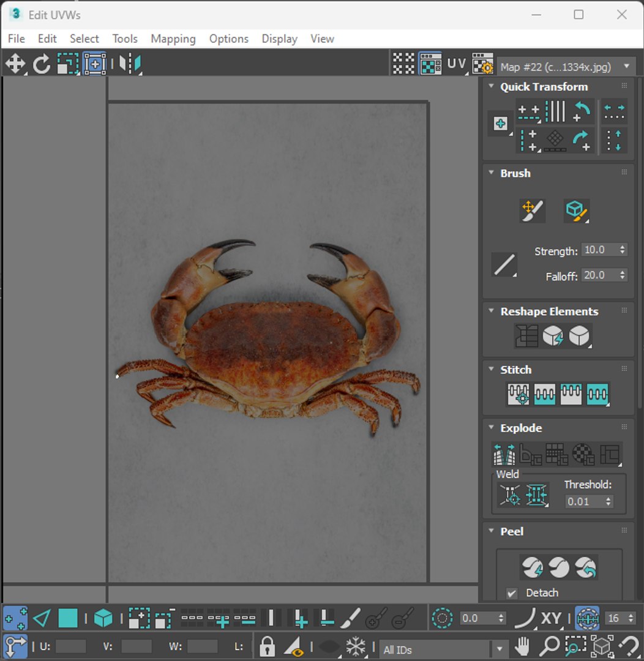The height and width of the screenshot is (661, 644).
Task: Click Align Vertically in Quick Transform
Action: click(x=529, y=140)
